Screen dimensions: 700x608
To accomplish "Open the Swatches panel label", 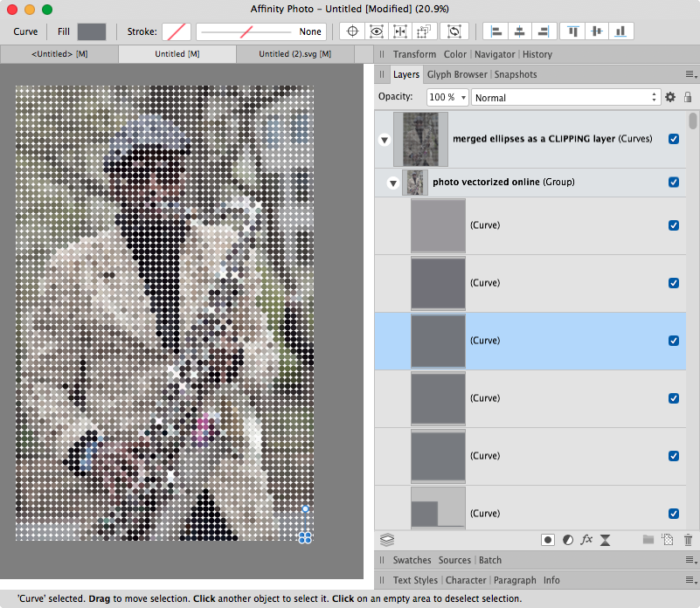I will 412,560.
